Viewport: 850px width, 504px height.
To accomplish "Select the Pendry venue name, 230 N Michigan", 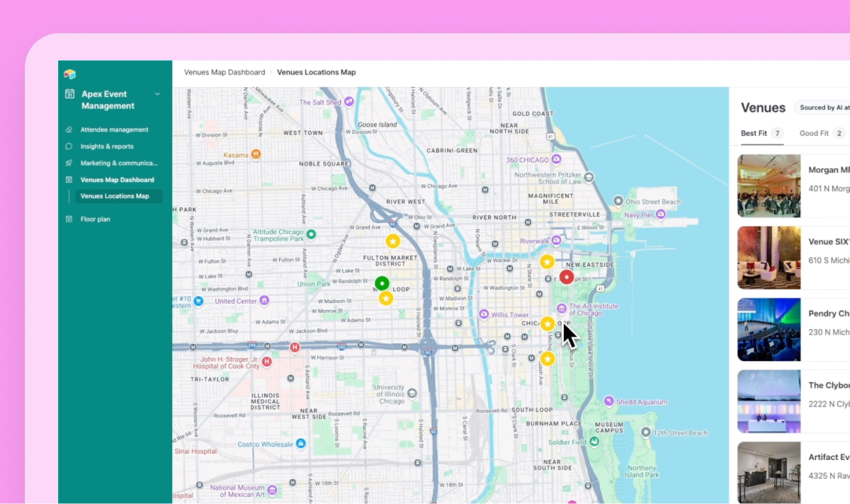I will point(829,313).
